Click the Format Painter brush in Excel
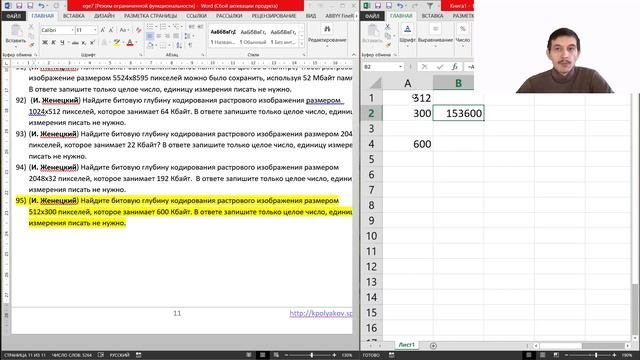Screen dimensions: 640x360 (388, 45)
